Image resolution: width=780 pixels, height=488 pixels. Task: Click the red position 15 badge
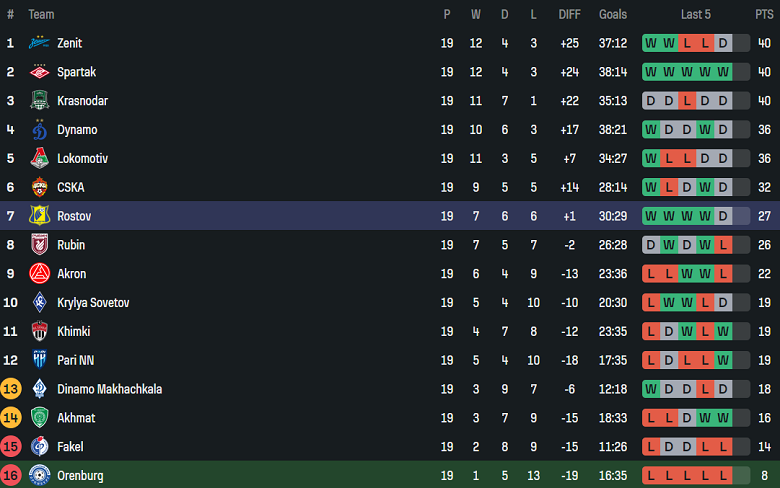pyautogui.click(x=11, y=446)
